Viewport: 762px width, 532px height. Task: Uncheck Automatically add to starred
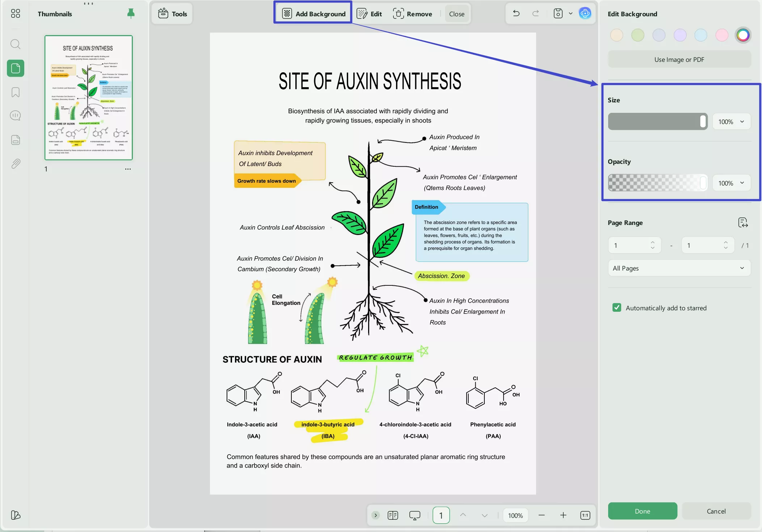[x=617, y=308]
